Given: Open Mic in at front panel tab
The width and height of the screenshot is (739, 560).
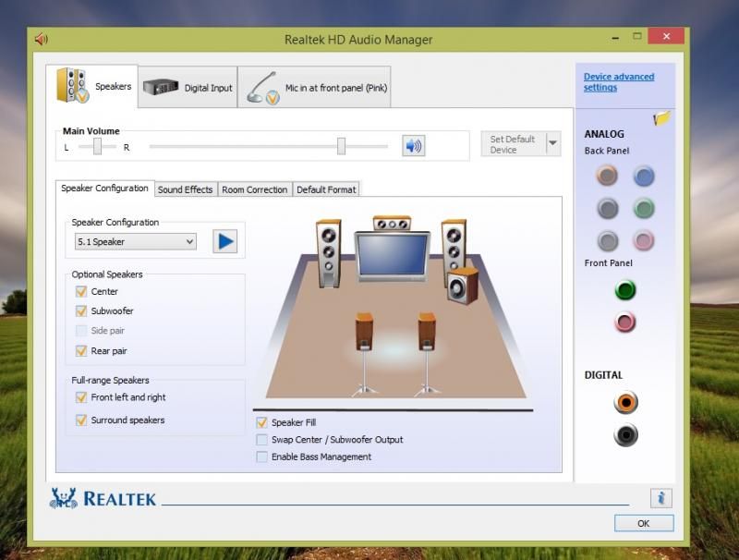Looking at the screenshot, I should [x=314, y=88].
